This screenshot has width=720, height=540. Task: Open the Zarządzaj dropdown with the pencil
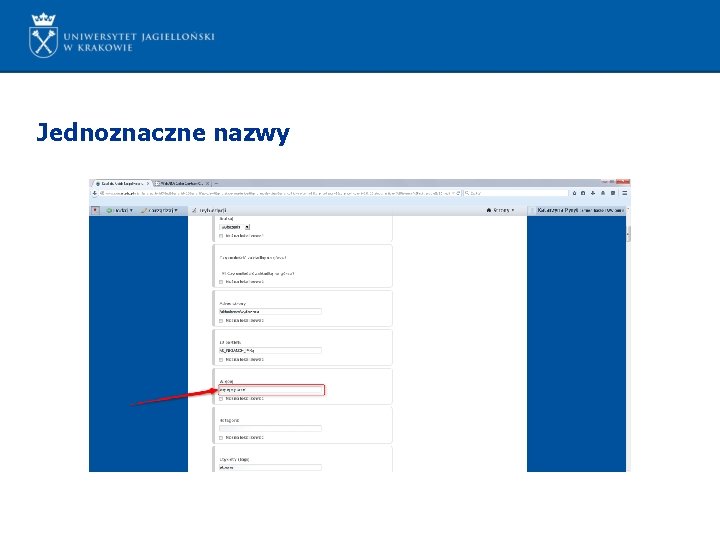click(159, 210)
